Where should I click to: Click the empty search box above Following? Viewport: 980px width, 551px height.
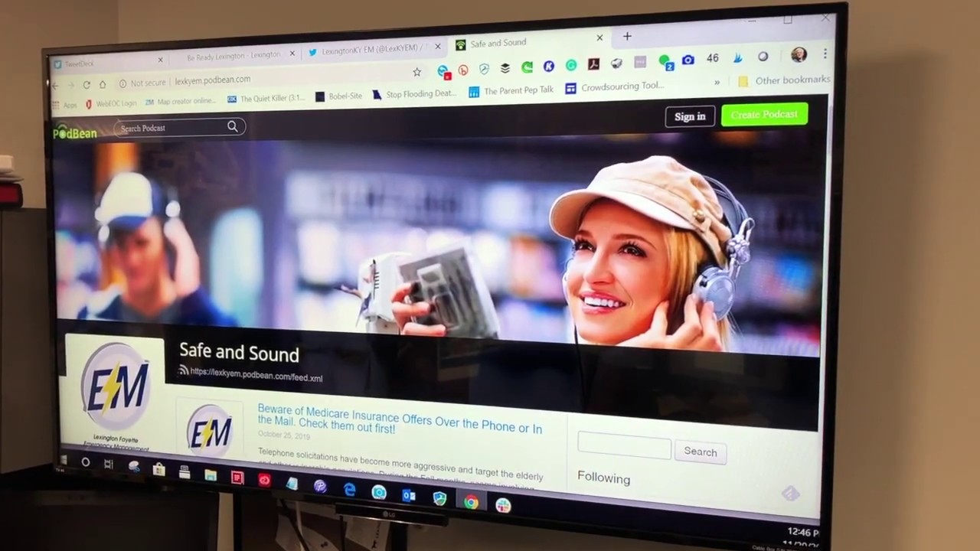pyautogui.click(x=624, y=446)
